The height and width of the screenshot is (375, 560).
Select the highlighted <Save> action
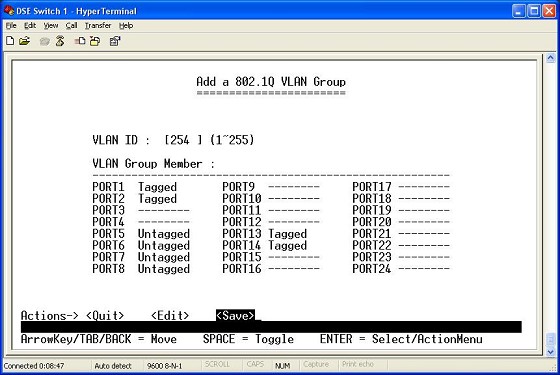(235, 315)
